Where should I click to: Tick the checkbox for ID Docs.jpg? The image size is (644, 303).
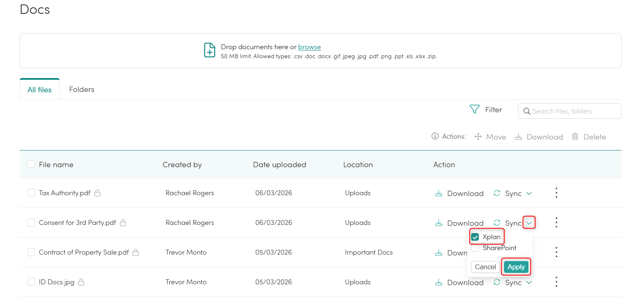tap(31, 282)
